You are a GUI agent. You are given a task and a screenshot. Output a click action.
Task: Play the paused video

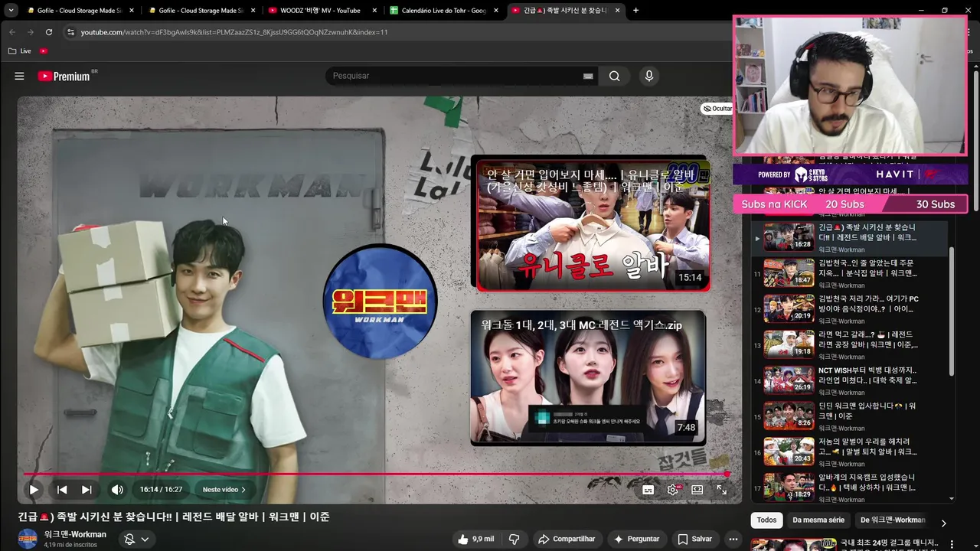tap(34, 490)
